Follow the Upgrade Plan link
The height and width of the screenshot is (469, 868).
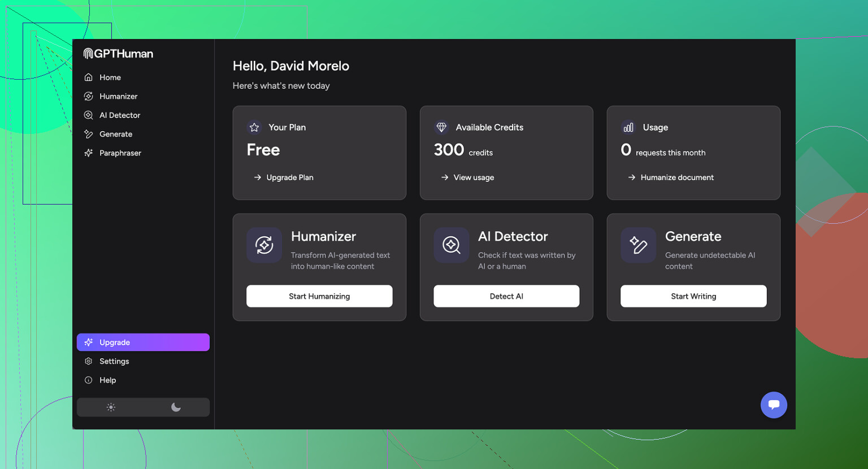[x=289, y=177]
